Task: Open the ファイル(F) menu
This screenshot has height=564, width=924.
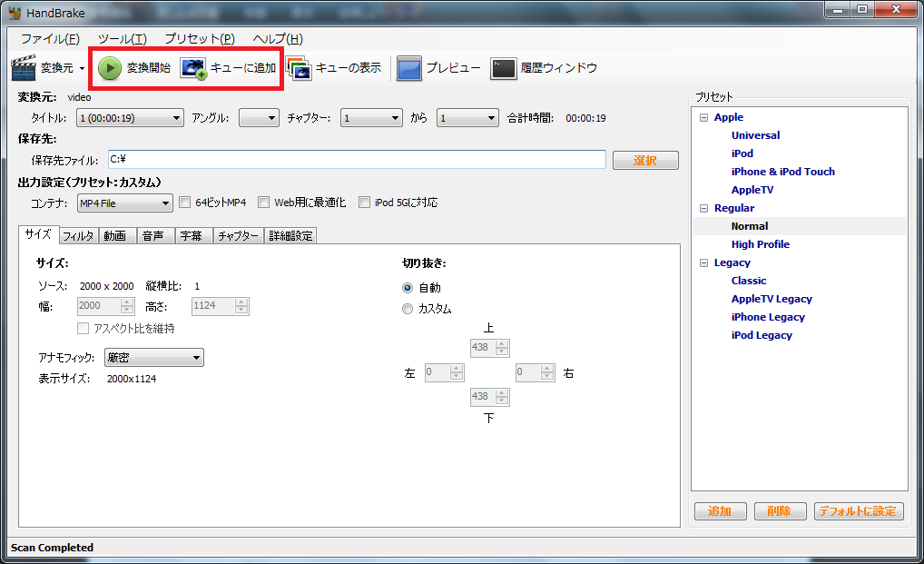Action: [50, 39]
